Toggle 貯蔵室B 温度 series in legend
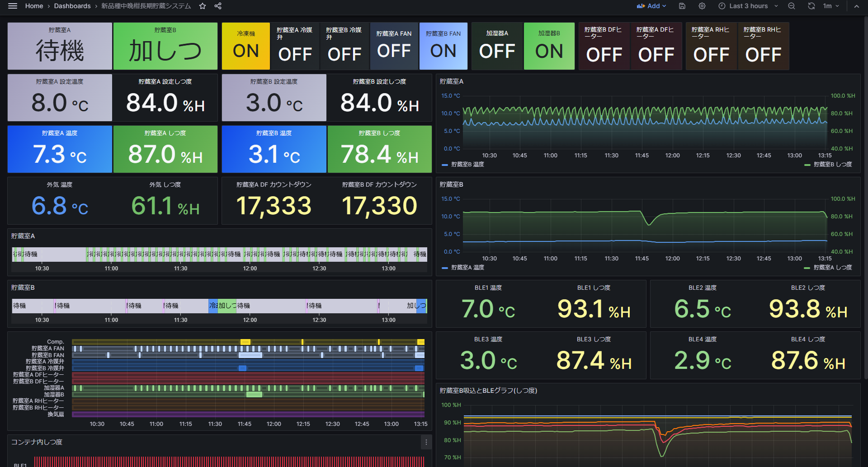The width and height of the screenshot is (868, 467). [x=467, y=165]
